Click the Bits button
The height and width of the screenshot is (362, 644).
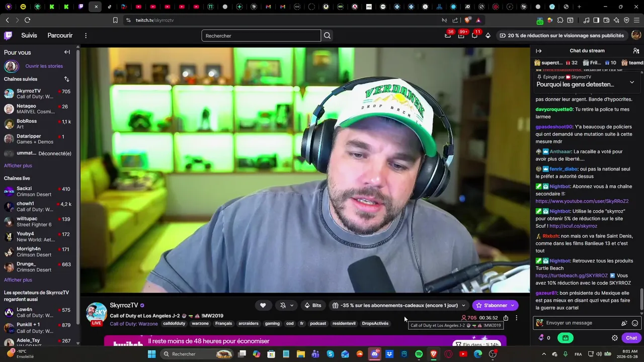pos(312,305)
